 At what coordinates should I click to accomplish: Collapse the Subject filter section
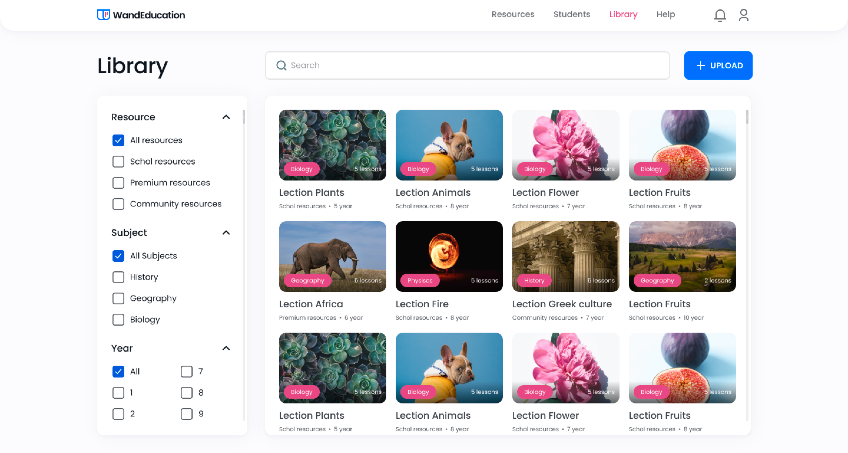click(x=226, y=233)
